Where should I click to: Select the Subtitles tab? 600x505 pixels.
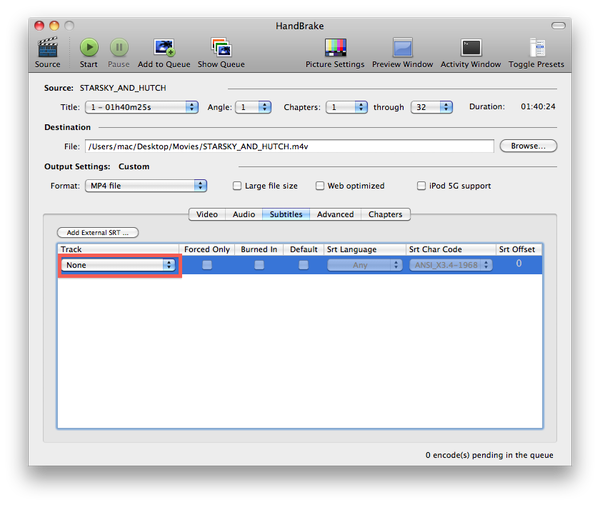tap(286, 214)
